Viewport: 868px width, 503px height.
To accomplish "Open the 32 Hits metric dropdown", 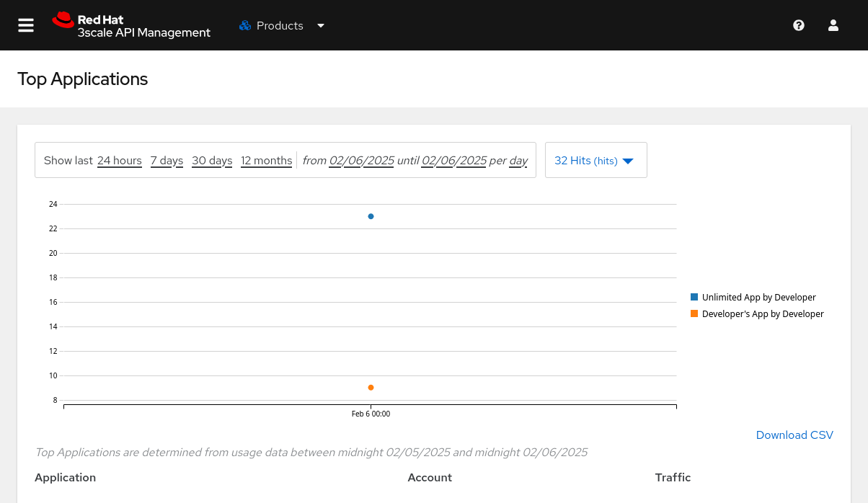I will 595,161.
